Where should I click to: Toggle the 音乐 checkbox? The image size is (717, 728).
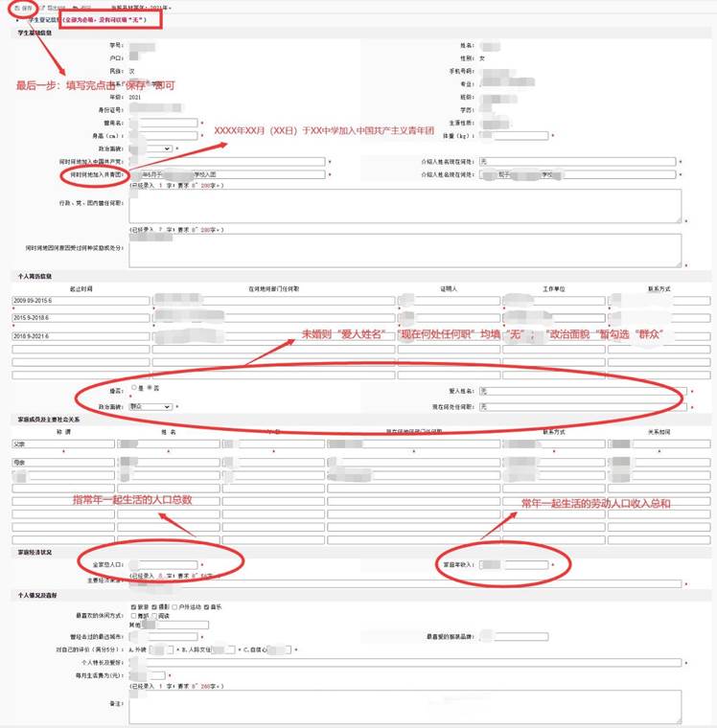[x=207, y=607]
